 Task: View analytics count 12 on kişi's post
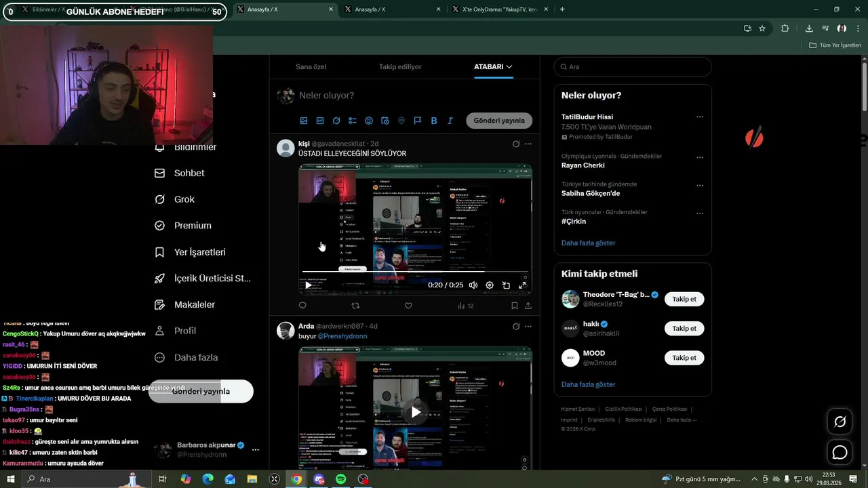pos(465,306)
